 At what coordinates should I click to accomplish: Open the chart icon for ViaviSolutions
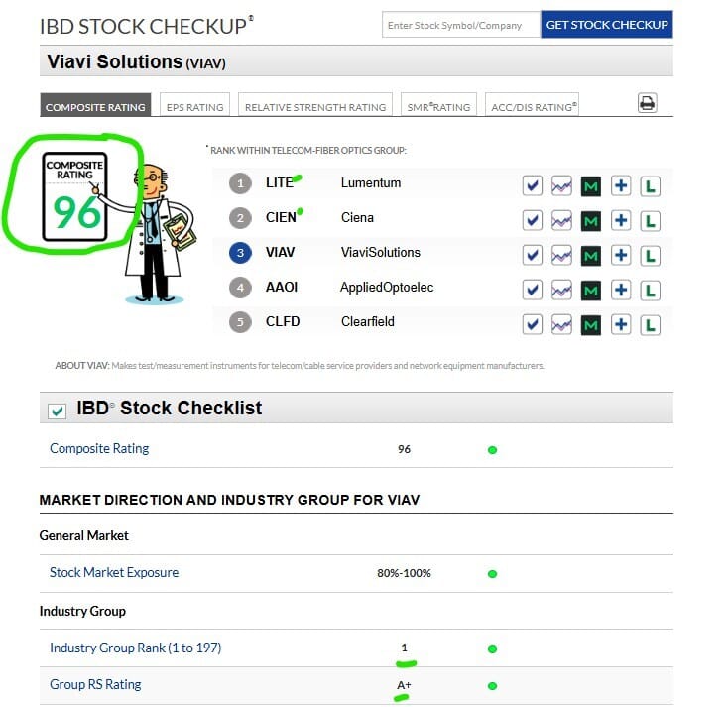[x=561, y=255]
